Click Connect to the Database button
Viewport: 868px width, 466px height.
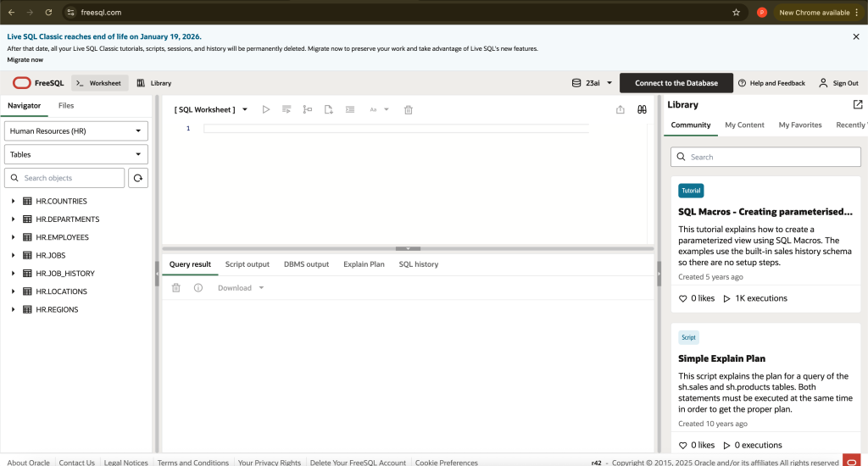tap(676, 83)
